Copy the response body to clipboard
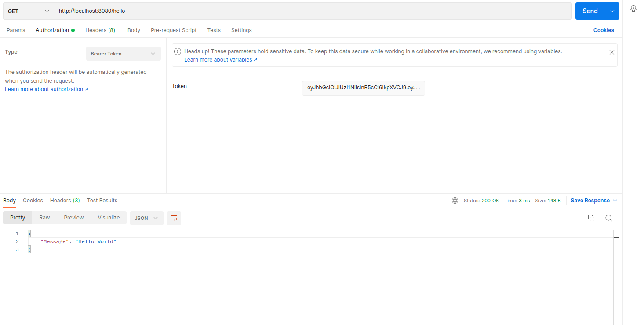 click(x=591, y=218)
